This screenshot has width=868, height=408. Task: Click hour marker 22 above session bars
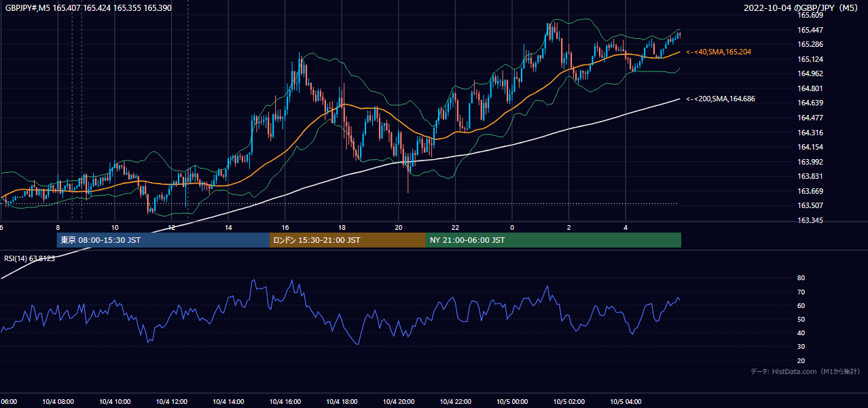point(456,227)
